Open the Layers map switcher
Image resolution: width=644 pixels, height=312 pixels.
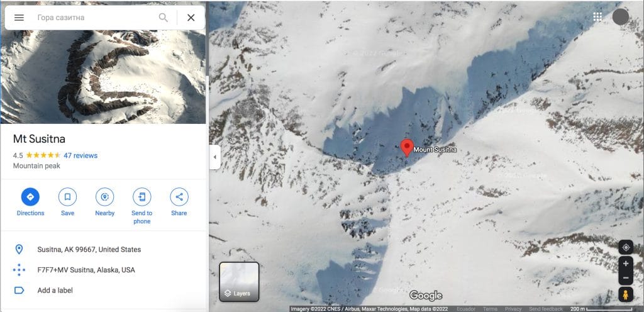coord(239,282)
